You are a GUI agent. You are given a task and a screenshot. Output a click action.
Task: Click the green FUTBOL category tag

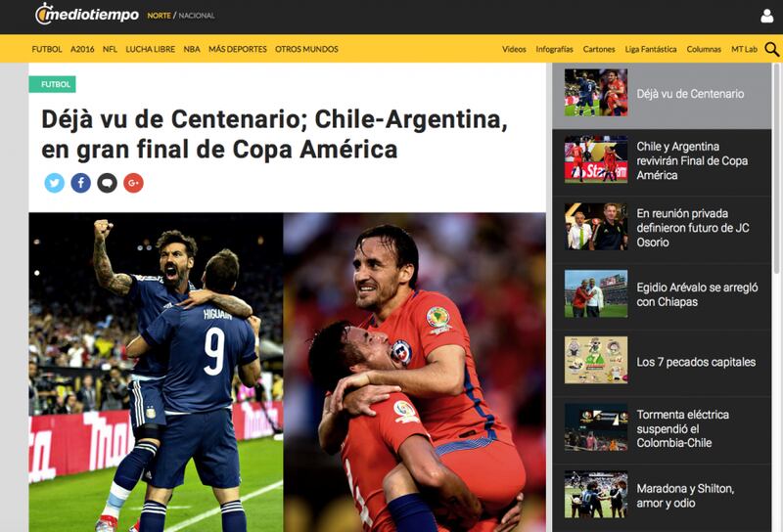click(x=53, y=84)
